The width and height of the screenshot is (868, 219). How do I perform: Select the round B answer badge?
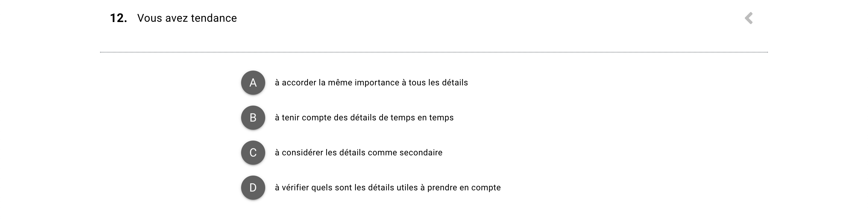point(253,118)
